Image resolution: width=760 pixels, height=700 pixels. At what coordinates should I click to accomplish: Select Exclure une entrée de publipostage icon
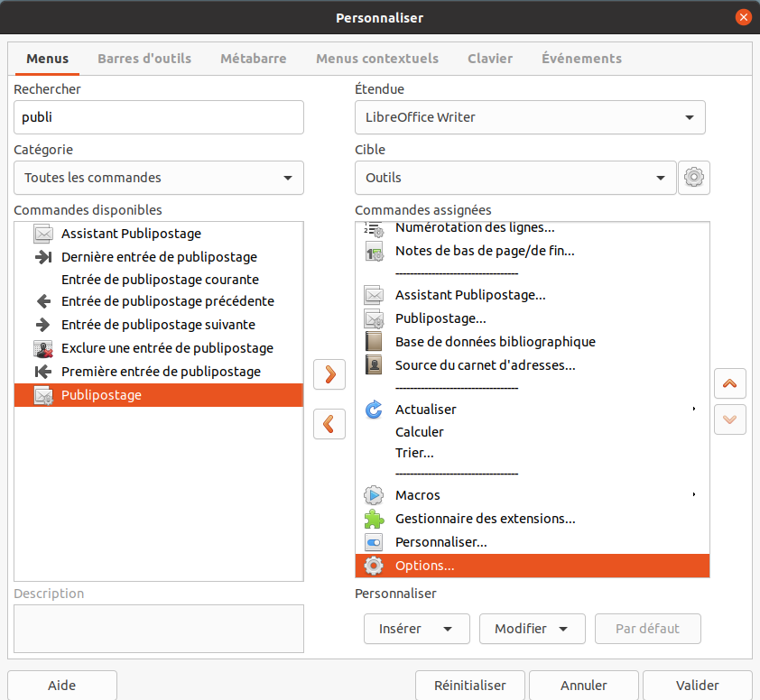pyautogui.click(x=43, y=348)
